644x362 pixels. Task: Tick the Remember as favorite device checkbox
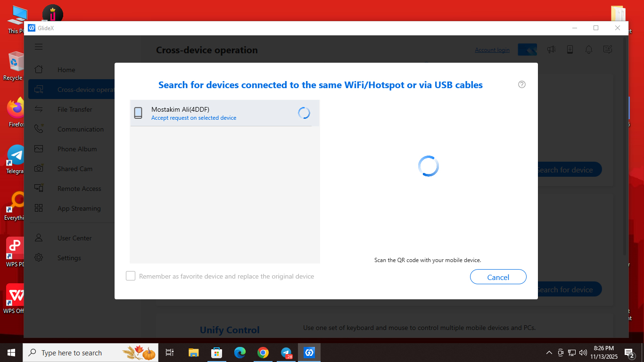(x=131, y=276)
